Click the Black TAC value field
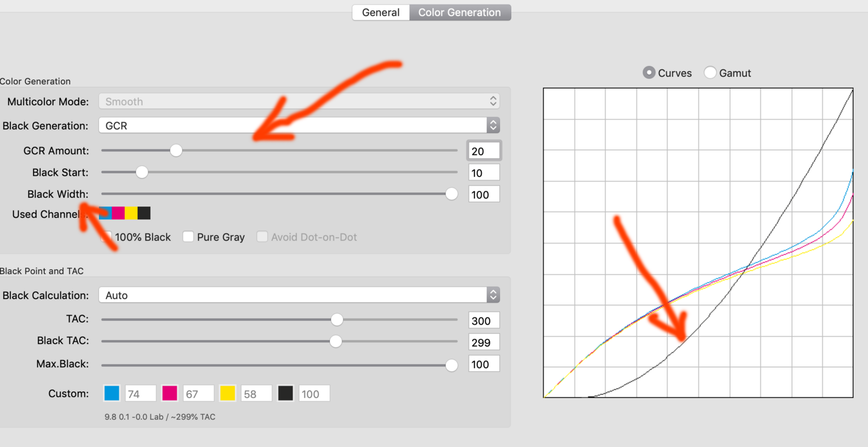The image size is (868, 447). [x=484, y=342]
